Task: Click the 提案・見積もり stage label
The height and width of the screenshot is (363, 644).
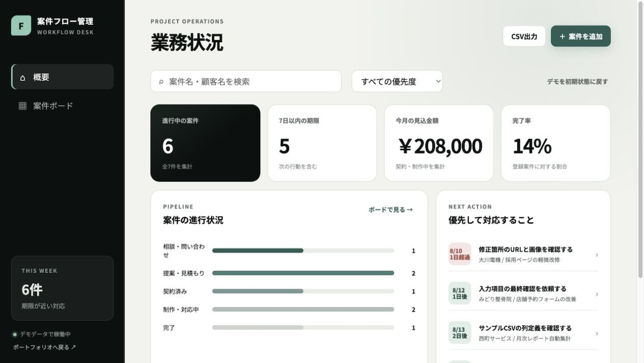Action: point(184,273)
